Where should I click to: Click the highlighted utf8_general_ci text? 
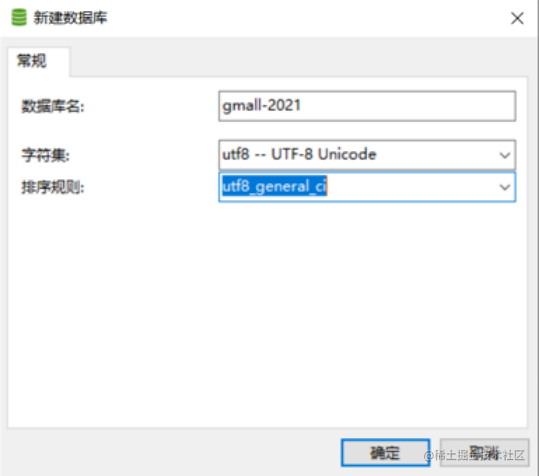click(274, 186)
